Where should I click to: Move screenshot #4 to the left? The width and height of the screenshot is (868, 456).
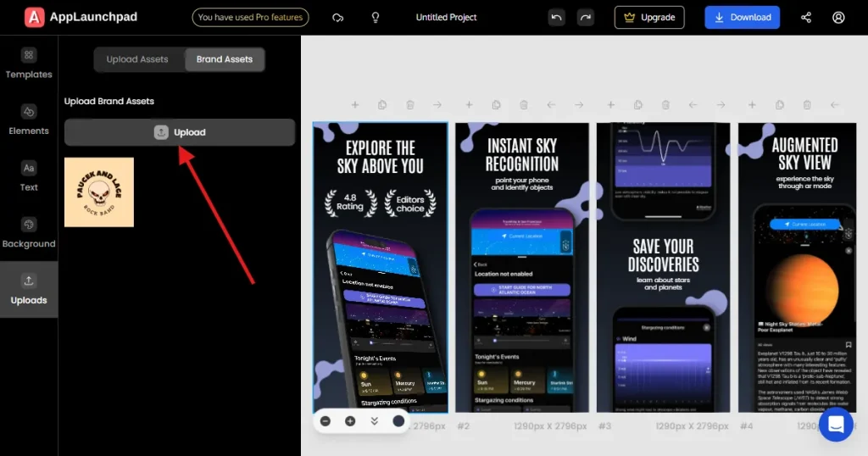click(x=835, y=104)
